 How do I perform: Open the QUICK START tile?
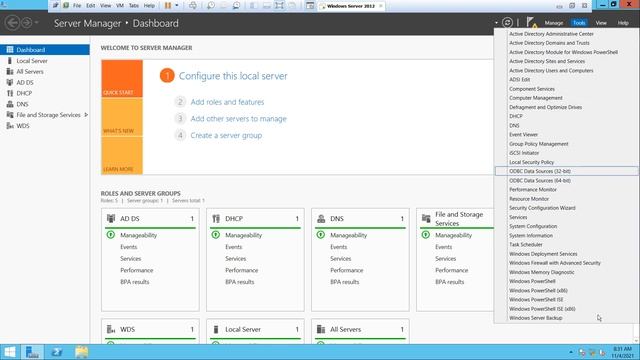tap(122, 78)
